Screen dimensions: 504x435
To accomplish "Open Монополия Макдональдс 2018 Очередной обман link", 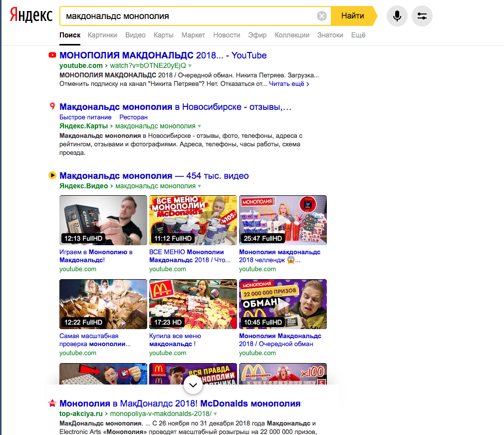I will click(280, 340).
